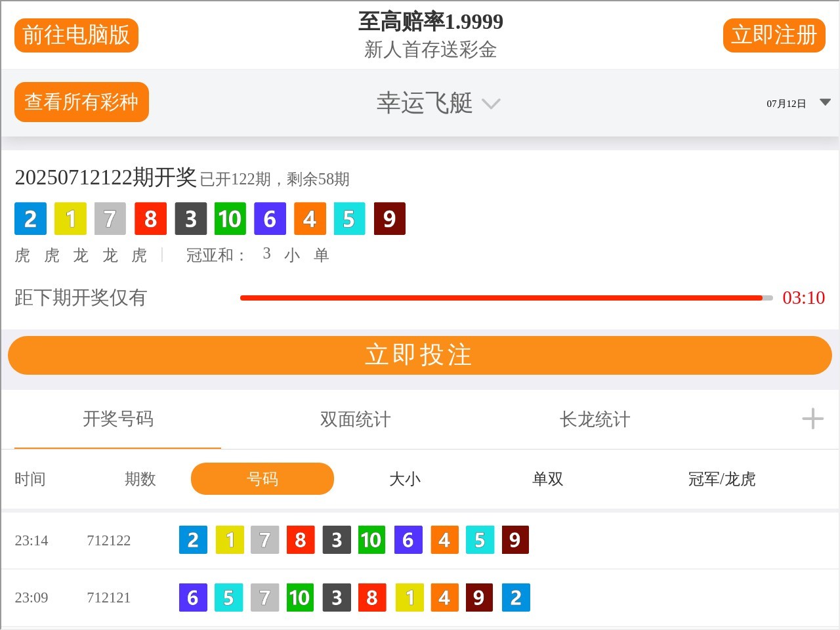The image size is (840, 630).
Task: Click the cyan number 5 ball in row 712121
Action: (229, 598)
